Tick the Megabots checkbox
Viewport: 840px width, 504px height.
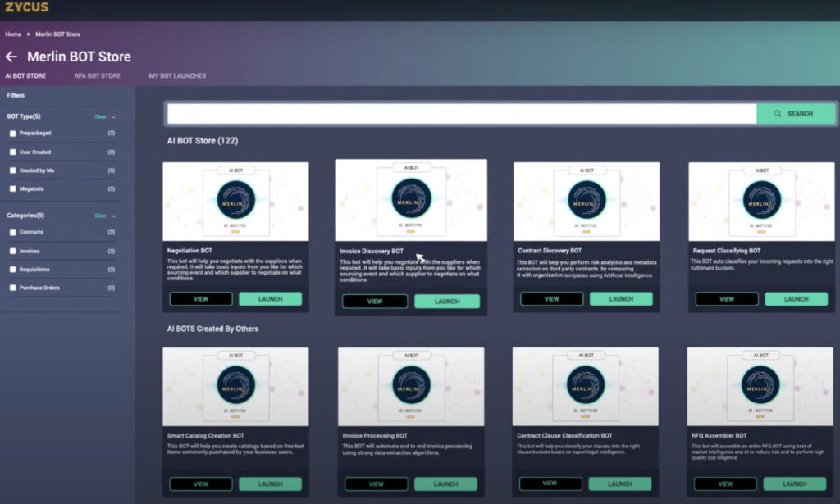tap(13, 188)
